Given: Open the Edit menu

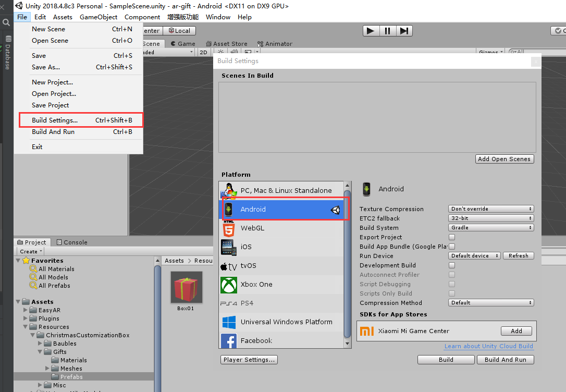Looking at the screenshot, I should click(40, 17).
